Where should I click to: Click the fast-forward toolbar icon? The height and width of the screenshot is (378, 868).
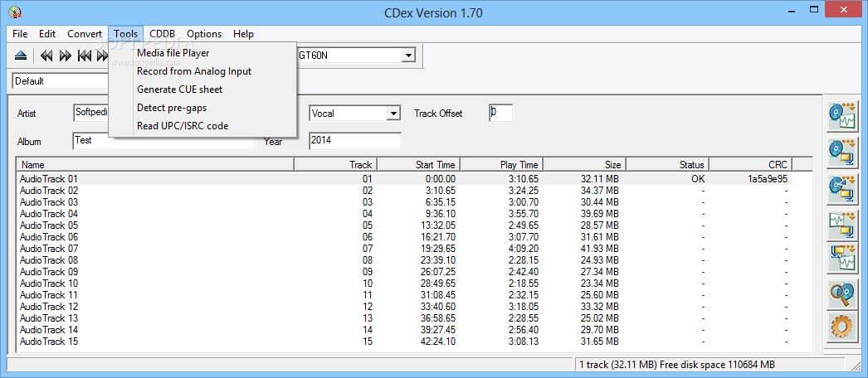66,56
